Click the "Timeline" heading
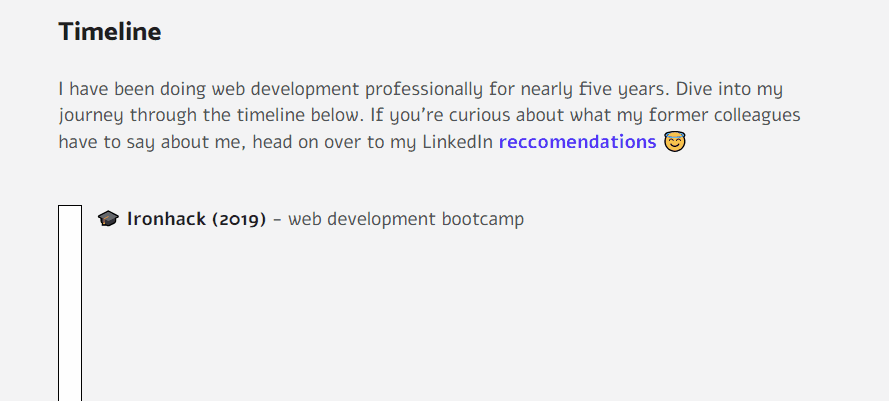 (110, 32)
